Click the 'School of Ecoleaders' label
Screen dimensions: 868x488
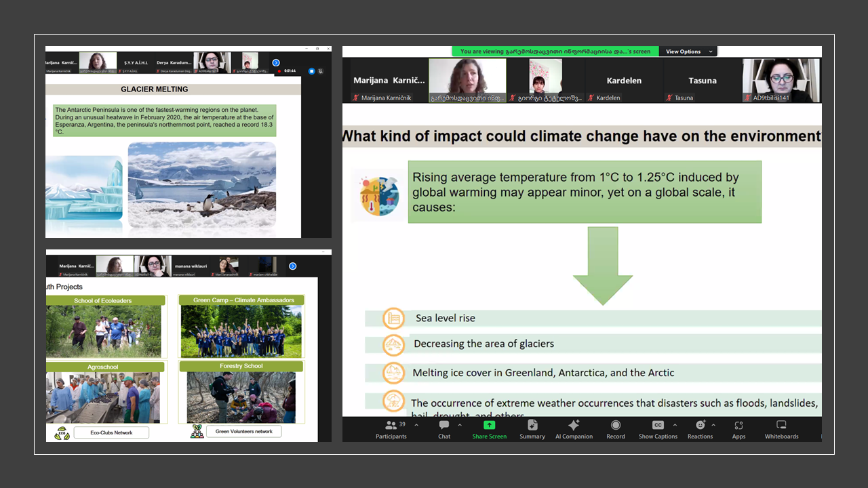pyautogui.click(x=103, y=300)
